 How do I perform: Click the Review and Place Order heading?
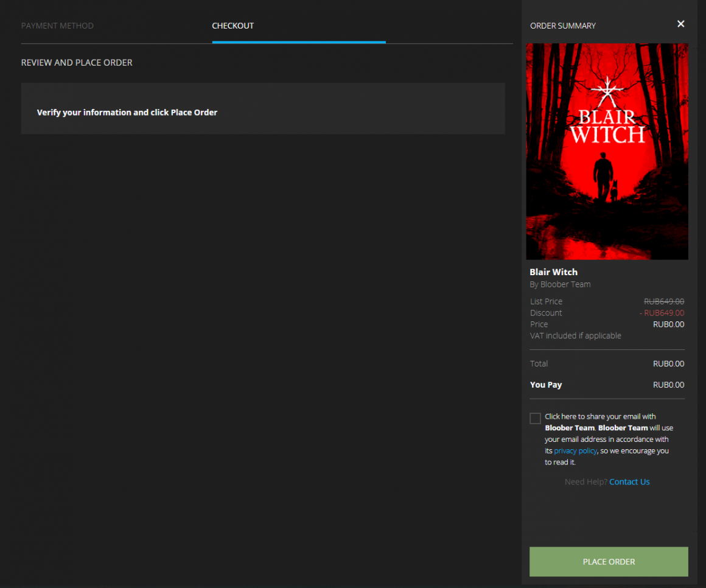coord(77,63)
